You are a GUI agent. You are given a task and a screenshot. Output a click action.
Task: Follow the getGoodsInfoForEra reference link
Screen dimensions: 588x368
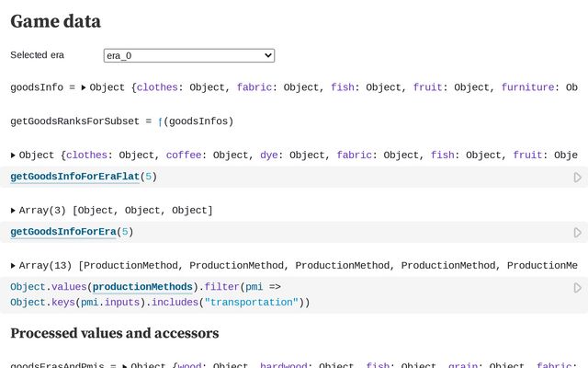[x=62, y=232]
